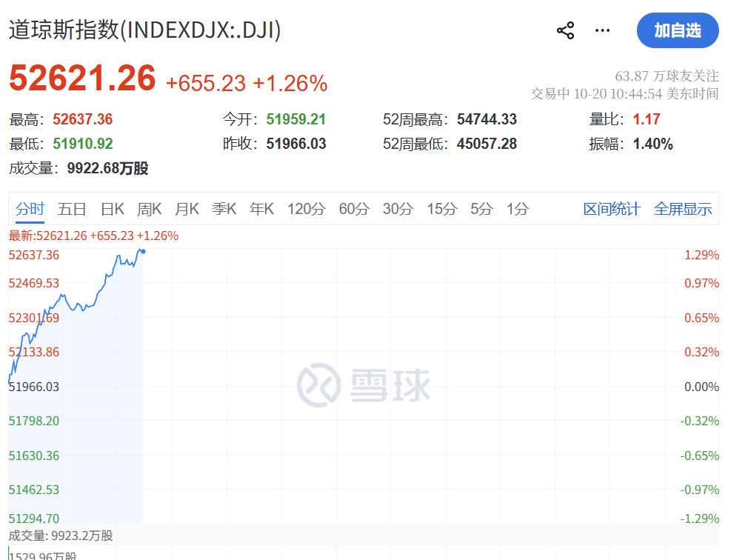Click the 最新:52621.26 chart header line
The height and width of the screenshot is (560, 742).
(x=94, y=236)
